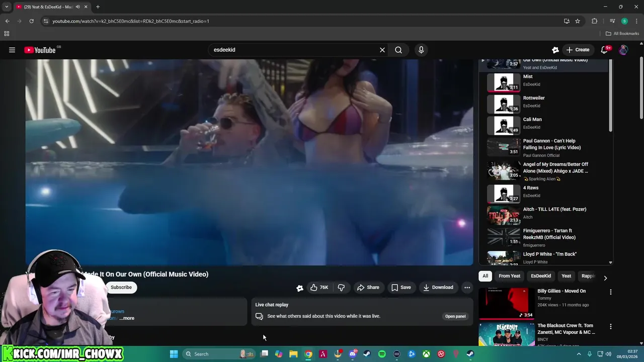Screen dimensions: 644x362
Task: Open a new browser tab
Action: click(x=98, y=7)
